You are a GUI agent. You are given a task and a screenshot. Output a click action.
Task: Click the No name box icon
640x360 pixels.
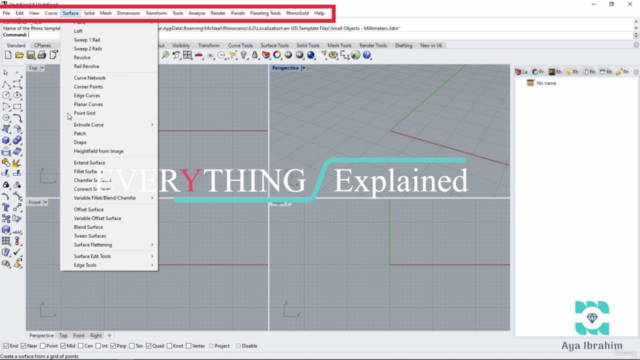pyautogui.click(x=530, y=83)
